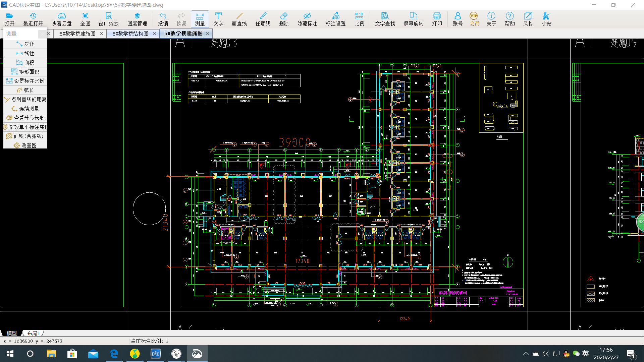Choose 矩形面积 rectangle area

(25, 72)
